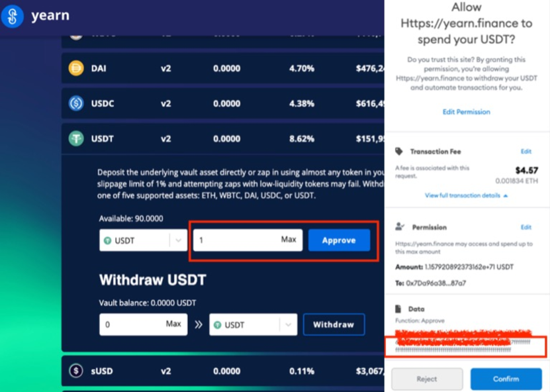This screenshot has width=550, height=392.
Task: Click the v2 version label in sUSD row
Action: pos(166,371)
